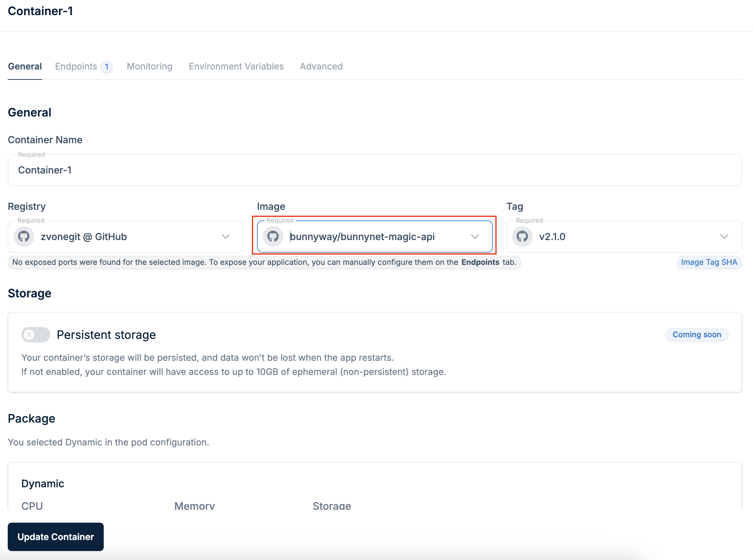Image resolution: width=753 pixels, height=560 pixels.
Task: Open the Advanced tab
Action: tap(321, 66)
